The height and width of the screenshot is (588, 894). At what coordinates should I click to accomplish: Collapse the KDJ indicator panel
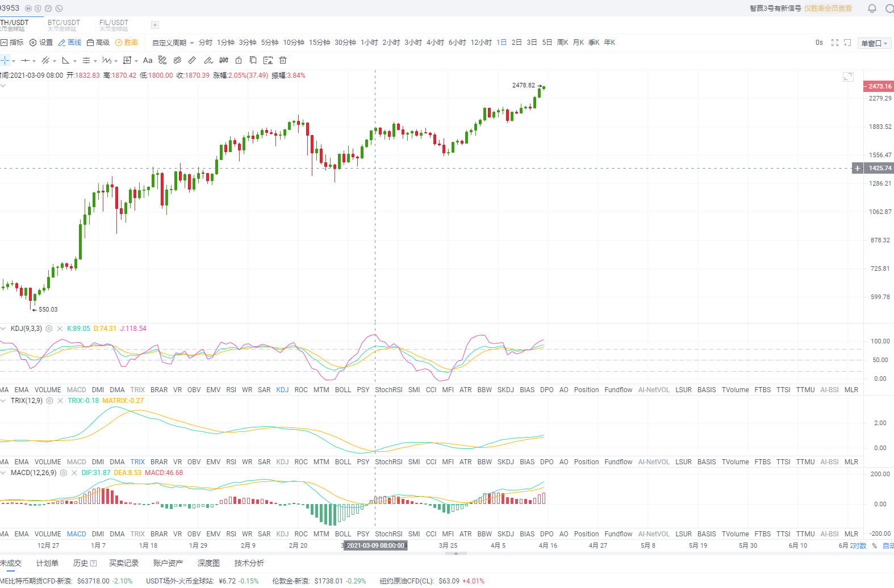pos(3,329)
